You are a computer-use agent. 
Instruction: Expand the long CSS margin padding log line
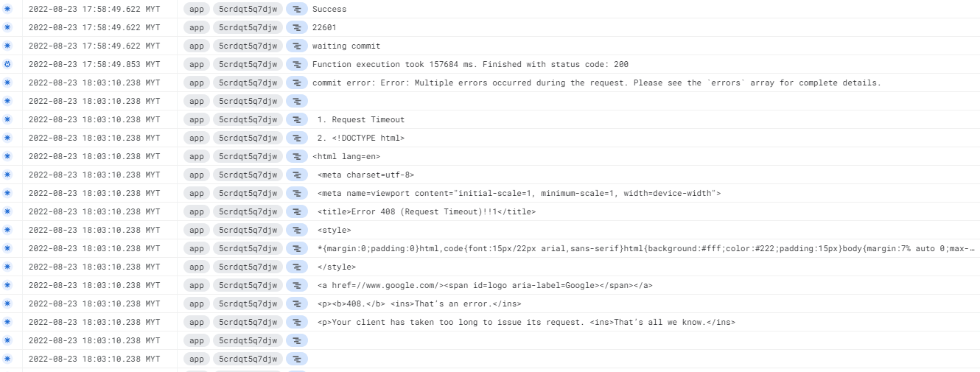pos(641,248)
